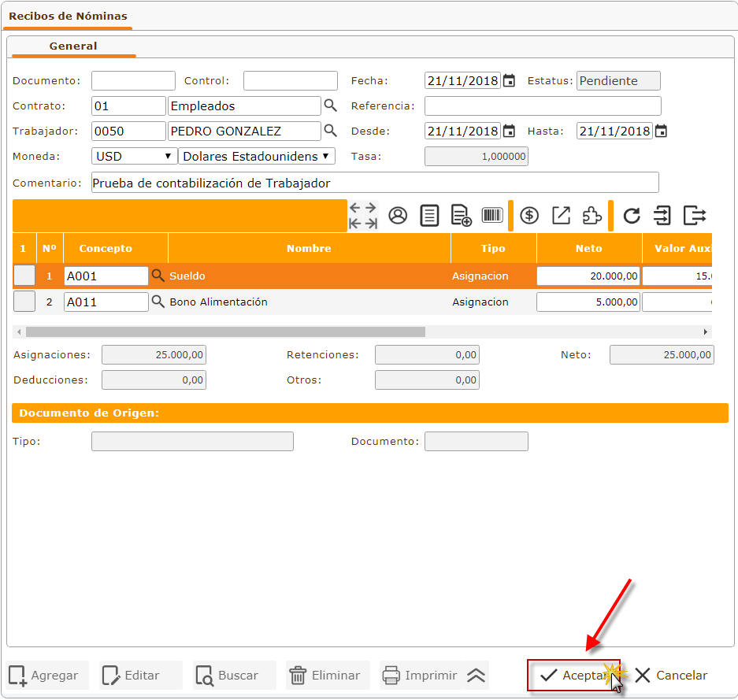Expand the double chevron next to Imprimir
The height and width of the screenshot is (700, 738).
tap(476, 676)
